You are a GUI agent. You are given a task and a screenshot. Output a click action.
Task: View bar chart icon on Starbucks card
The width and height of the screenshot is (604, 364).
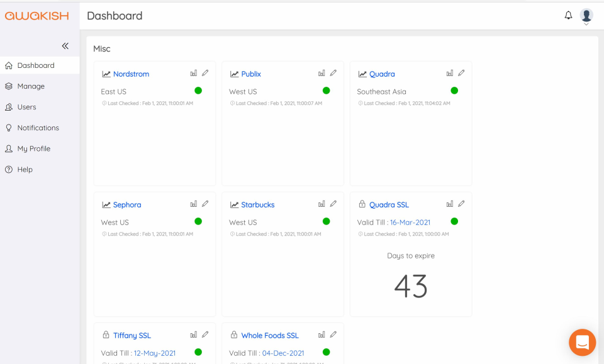(x=322, y=204)
